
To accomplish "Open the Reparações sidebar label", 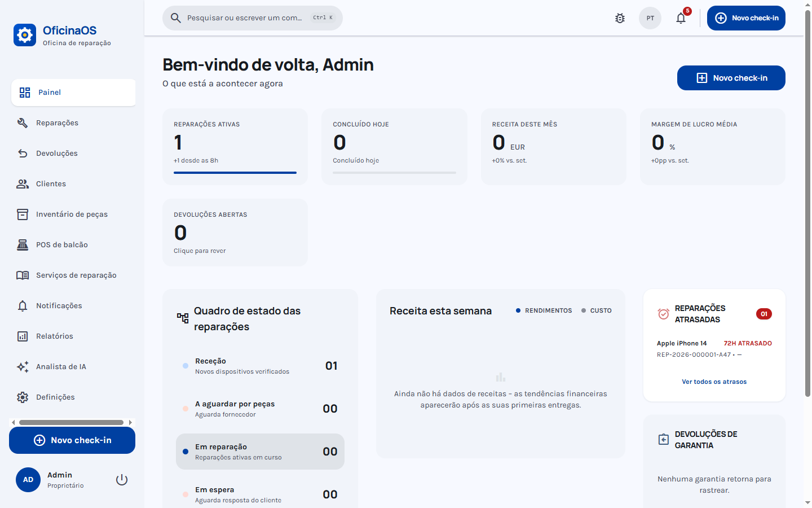I will click(57, 123).
